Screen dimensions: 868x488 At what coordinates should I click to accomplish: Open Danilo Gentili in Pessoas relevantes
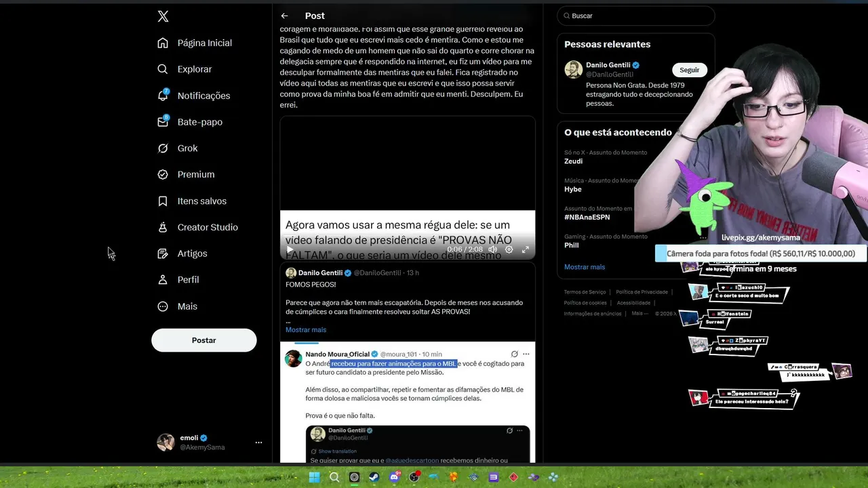608,65
